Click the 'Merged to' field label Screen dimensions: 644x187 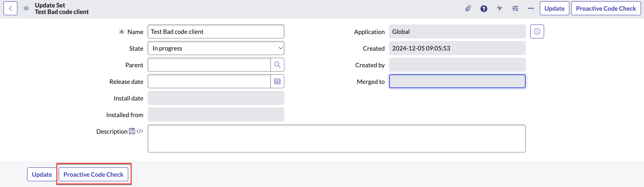coord(371,82)
